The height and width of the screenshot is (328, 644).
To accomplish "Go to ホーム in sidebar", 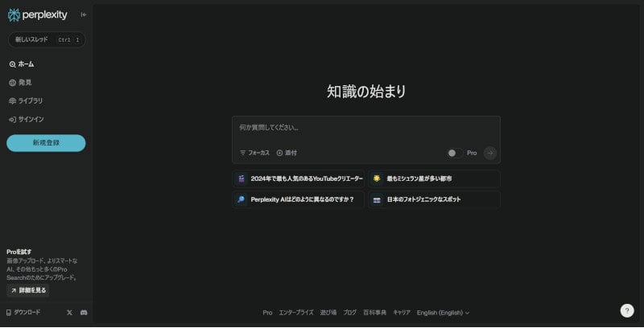I will 22,64.
